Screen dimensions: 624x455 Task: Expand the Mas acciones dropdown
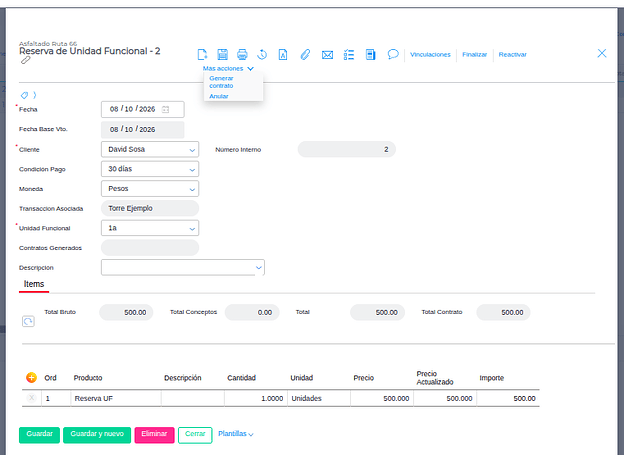pos(228,68)
